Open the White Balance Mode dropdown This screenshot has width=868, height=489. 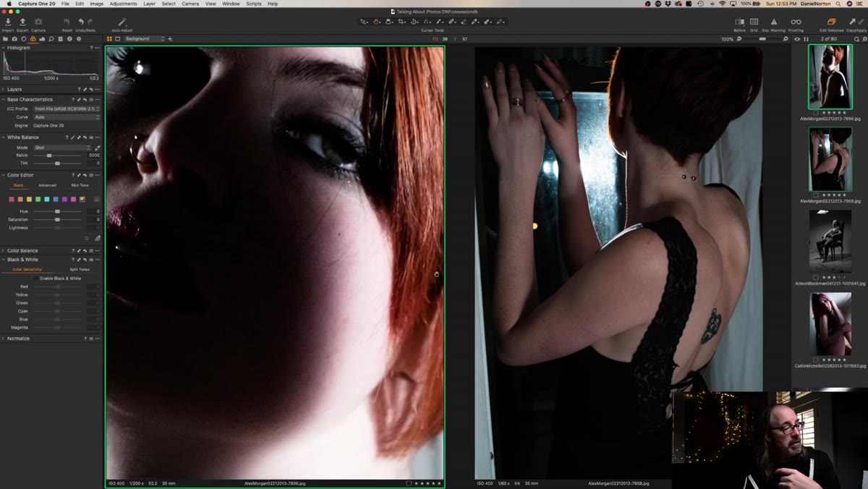(x=62, y=148)
